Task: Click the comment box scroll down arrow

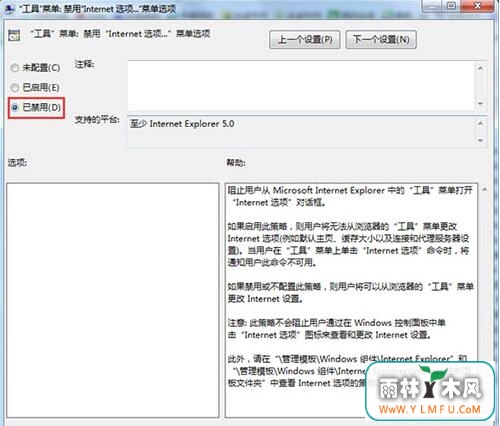Action: [480, 104]
